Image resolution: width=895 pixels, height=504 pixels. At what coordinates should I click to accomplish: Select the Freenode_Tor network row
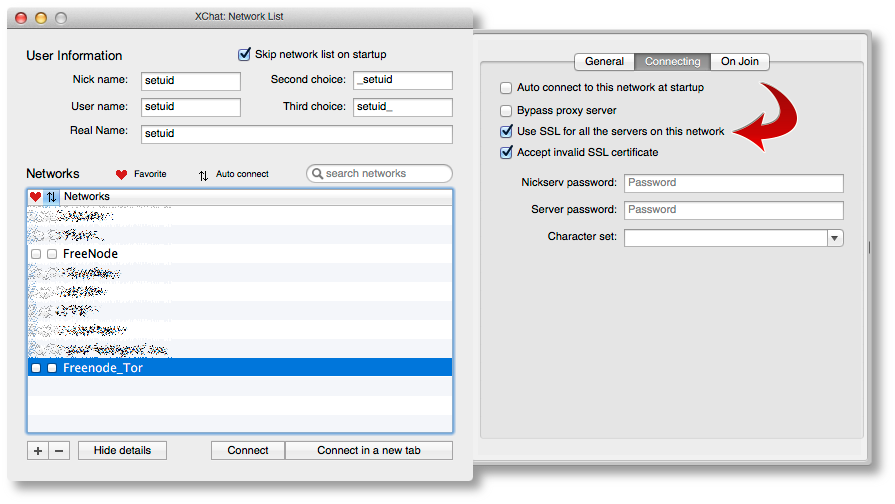pyautogui.click(x=240, y=368)
